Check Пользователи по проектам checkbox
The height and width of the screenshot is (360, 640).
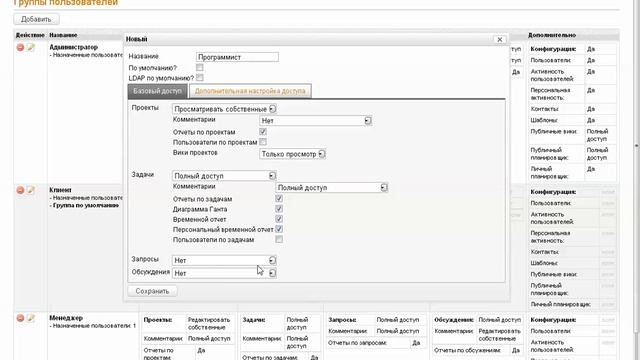pos(263,142)
